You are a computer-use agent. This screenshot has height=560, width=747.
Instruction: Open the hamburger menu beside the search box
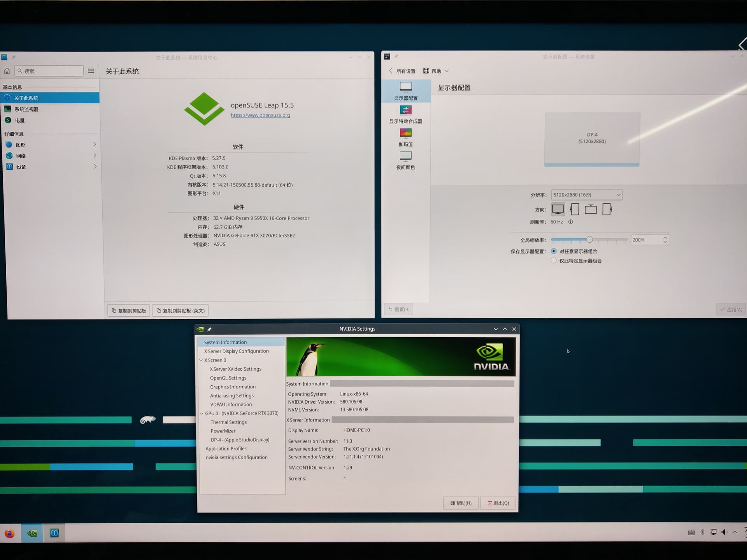[x=91, y=71]
